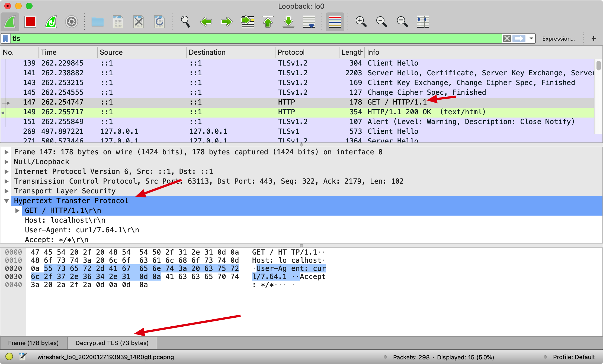Screen dimensions: 603x364
Task: Zoom in on packet text
Action: pos(361,22)
